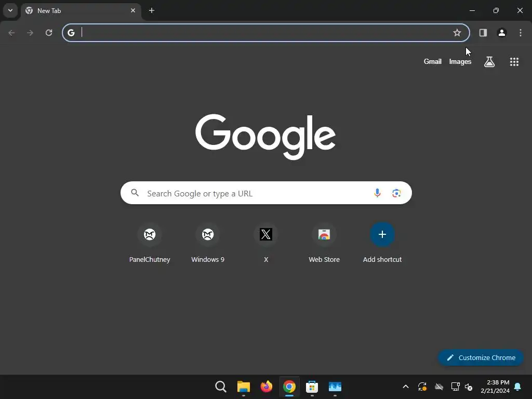532x399 pixels.
Task: Click the Google logo
Action: click(x=265, y=137)
